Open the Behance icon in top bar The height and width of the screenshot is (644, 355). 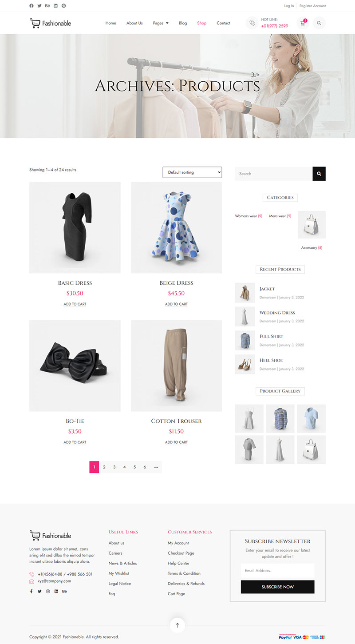point(47,6)
